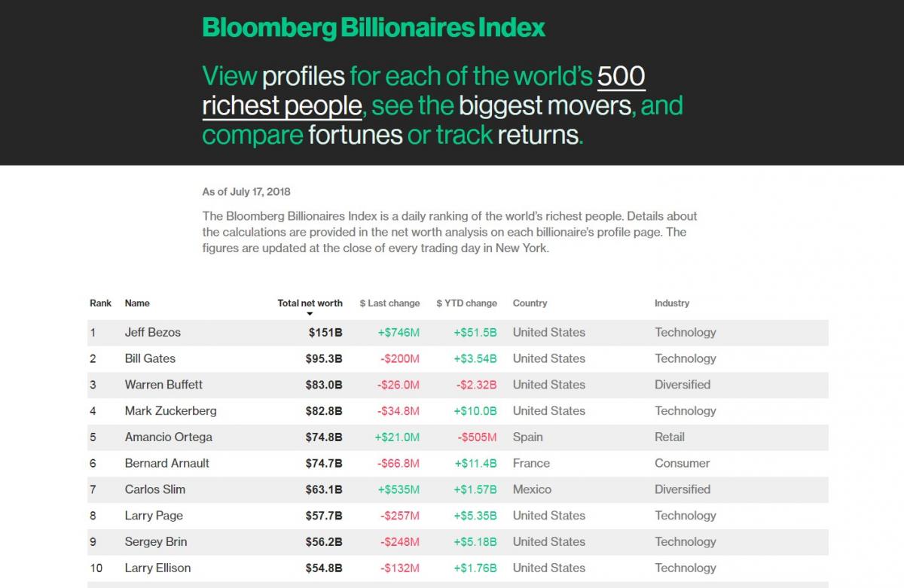This screenshot has width=904, height=588.
Task: View Mark Zuckerberg's profile
Action: [170, 411]
